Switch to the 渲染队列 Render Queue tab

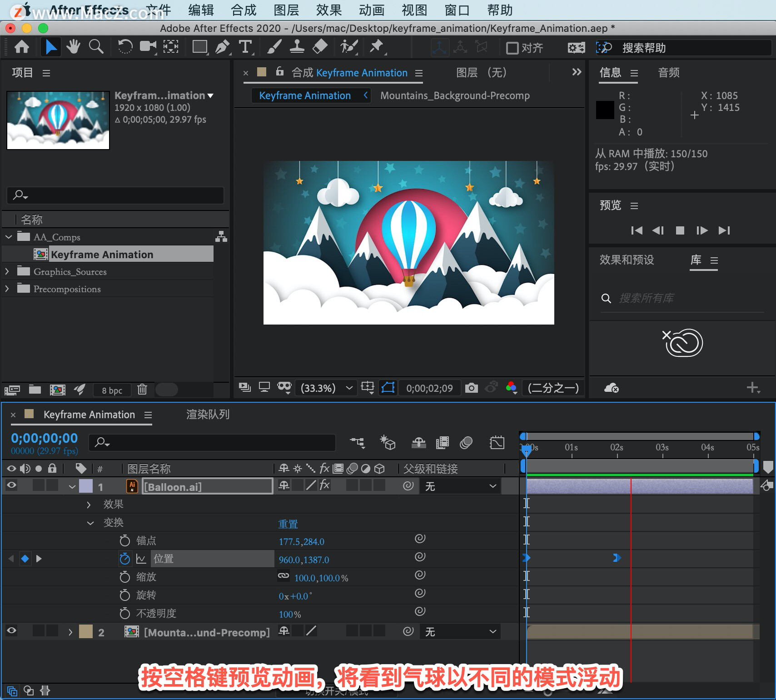pyautogui.click(x=208, y=415)
